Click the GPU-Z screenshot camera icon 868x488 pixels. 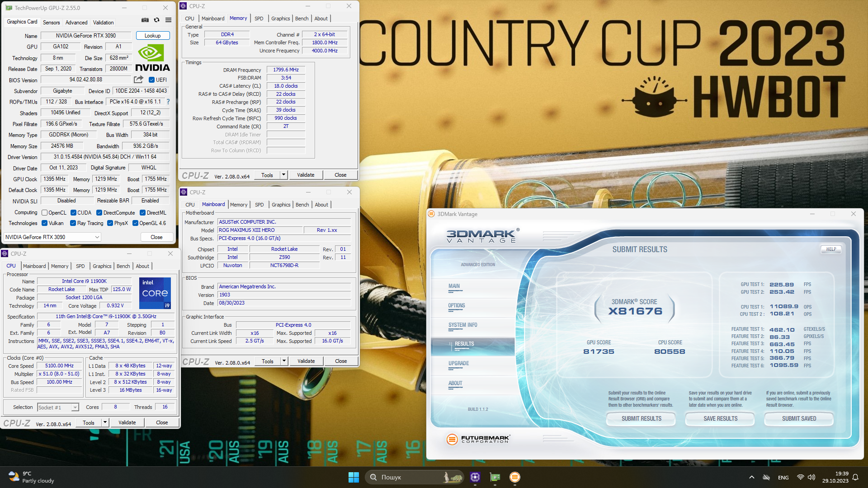tap(145, 20)
